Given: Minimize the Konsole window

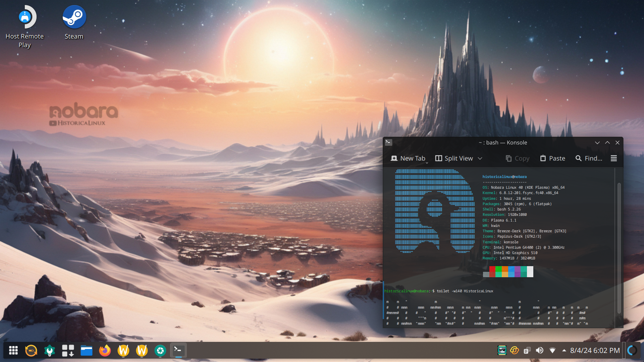Looking at the screenshot, I should (x=597, y=142).
